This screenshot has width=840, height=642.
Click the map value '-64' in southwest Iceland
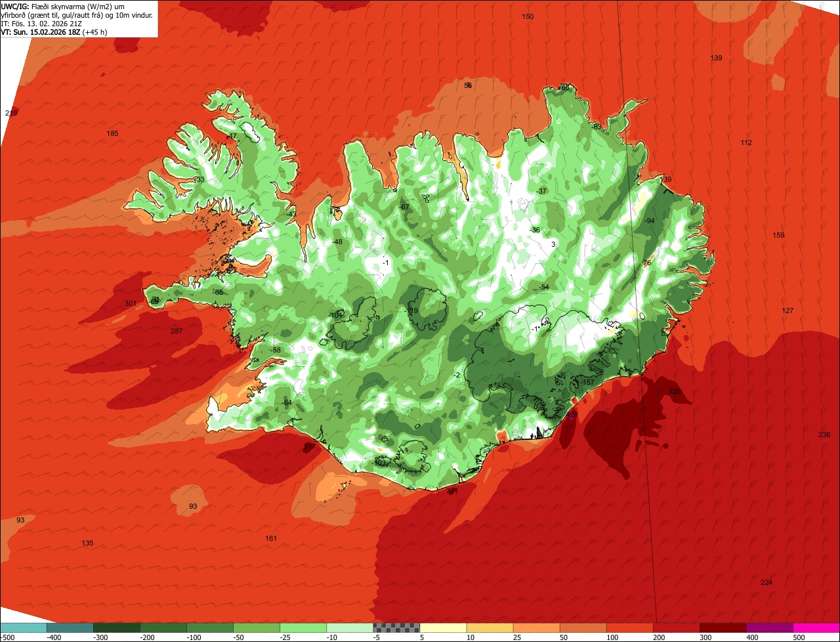[286, 402]
